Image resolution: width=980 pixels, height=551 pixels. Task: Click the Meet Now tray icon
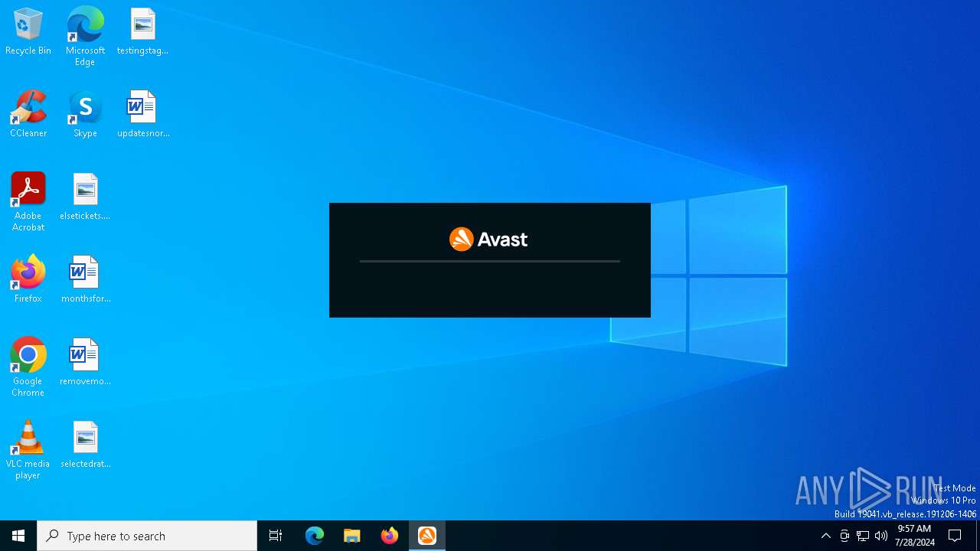click(844, 536)
